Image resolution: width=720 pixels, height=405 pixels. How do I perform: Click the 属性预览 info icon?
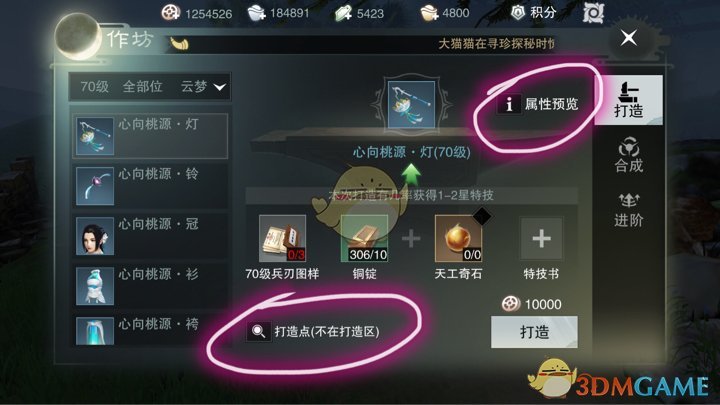pos(509,104)
